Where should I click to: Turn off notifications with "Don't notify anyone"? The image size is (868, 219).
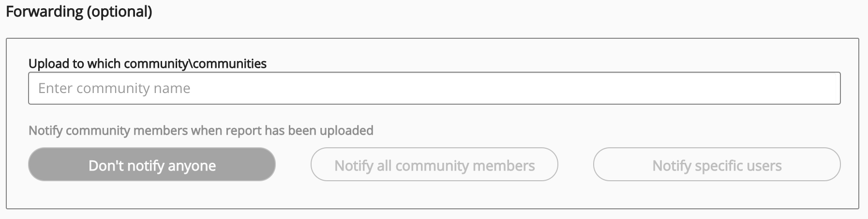152,165
